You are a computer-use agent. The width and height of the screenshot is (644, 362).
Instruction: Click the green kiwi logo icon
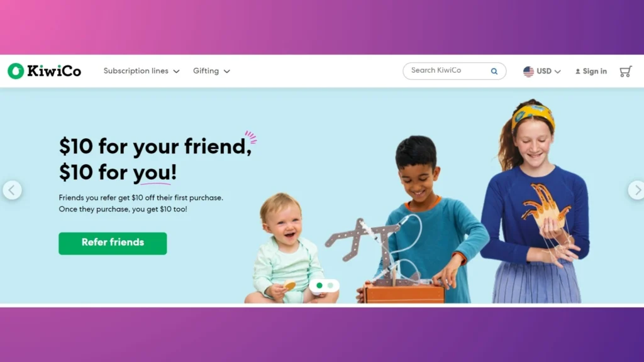(16, 71)
